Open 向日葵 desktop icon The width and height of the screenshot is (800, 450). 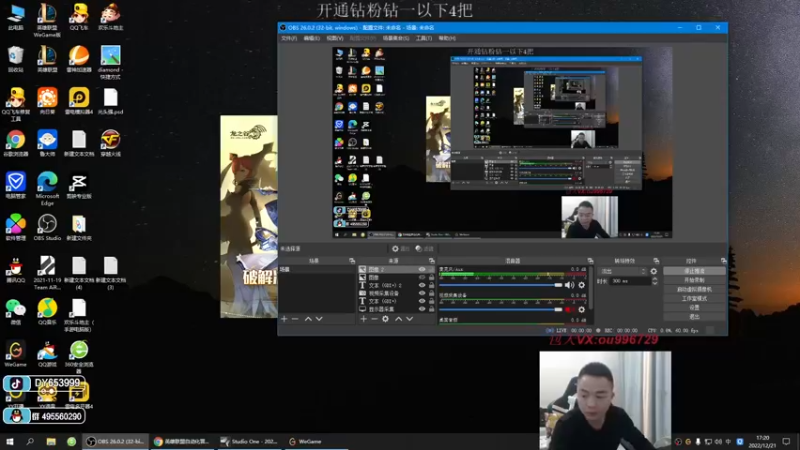(47, 101)
